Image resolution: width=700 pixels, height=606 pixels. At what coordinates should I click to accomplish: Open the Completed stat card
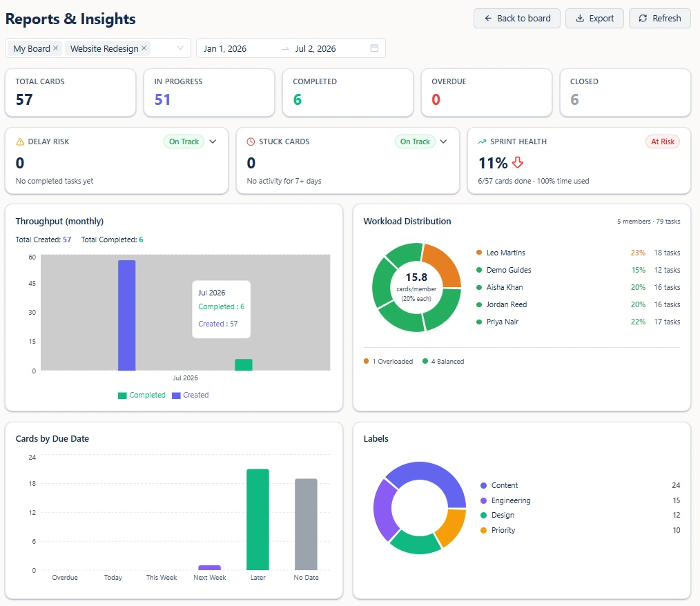348,92
